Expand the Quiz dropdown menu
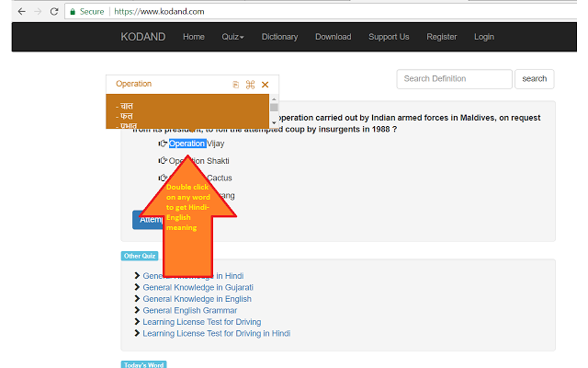The image size is (588, 368). click(x=232, y=37)
